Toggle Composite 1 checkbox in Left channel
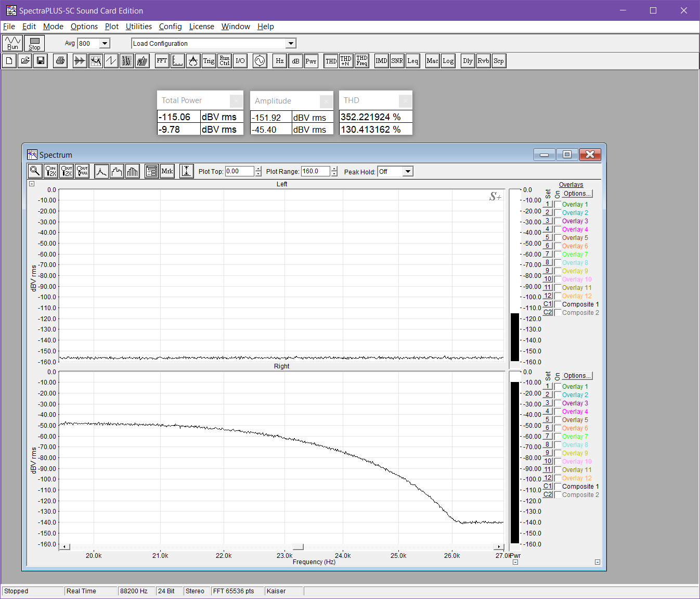Screen dimensions: 700x599 click(x=558, y=304)
